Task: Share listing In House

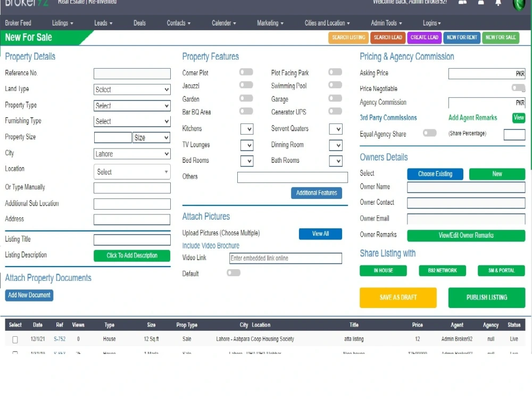Action: click(384, 270)
